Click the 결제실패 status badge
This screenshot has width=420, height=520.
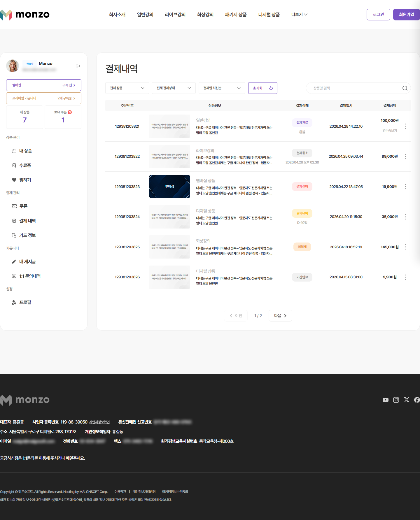click(302, 187)
